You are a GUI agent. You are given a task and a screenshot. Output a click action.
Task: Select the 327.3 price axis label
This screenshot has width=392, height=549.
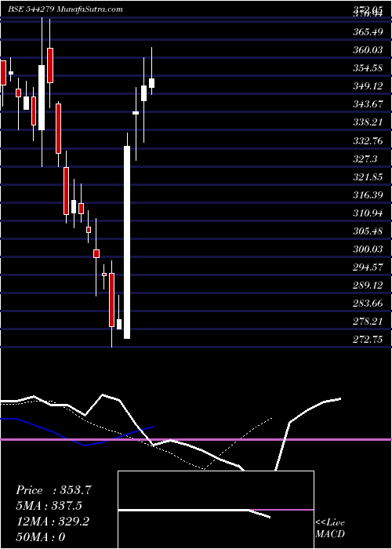click(365, 159)
